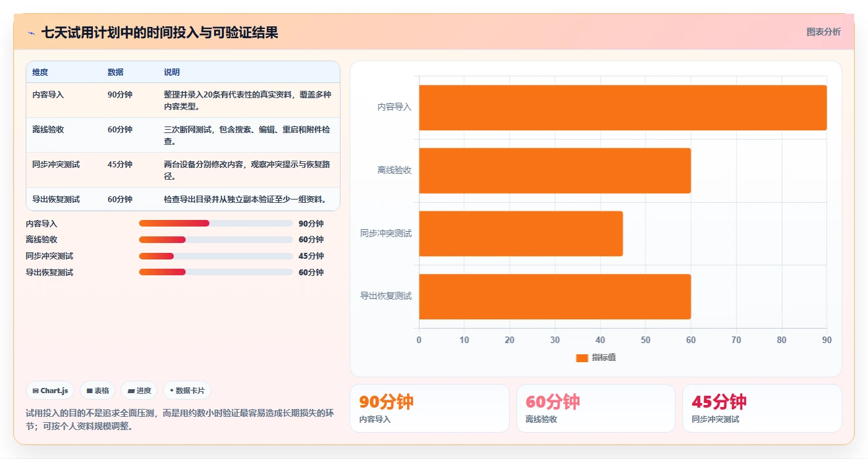Select the 进度 tag chip
Screen dimensions: 868x459
tap(139, 391)
